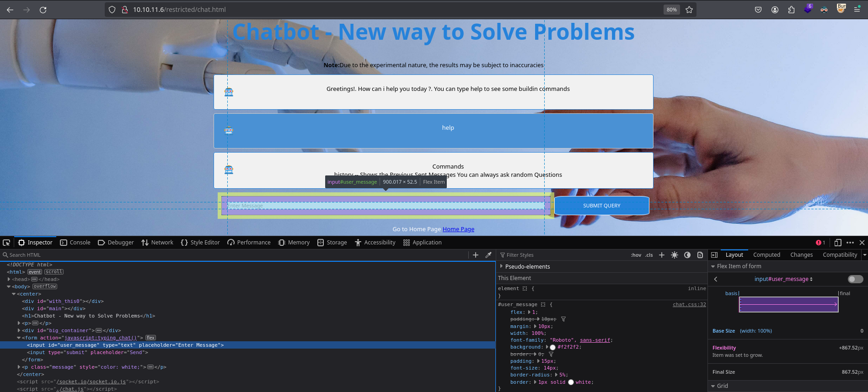Toggle print media simulation

700,255
